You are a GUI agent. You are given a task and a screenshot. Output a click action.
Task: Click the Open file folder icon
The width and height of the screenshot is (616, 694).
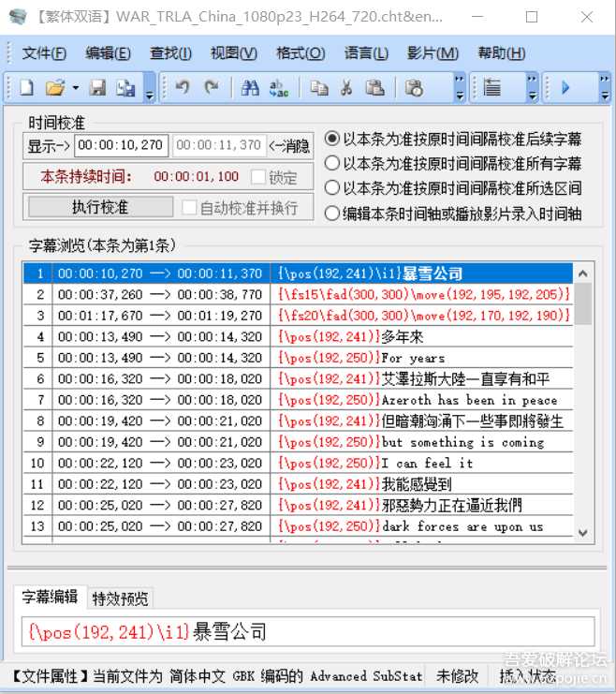coord(55,88)
